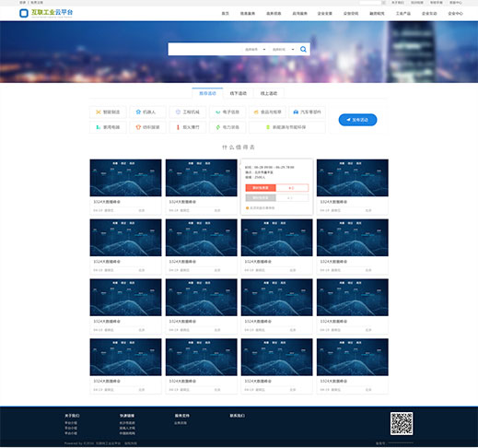Click the QR code in footer
Screen dimensions: 478x448
(402, 423)
